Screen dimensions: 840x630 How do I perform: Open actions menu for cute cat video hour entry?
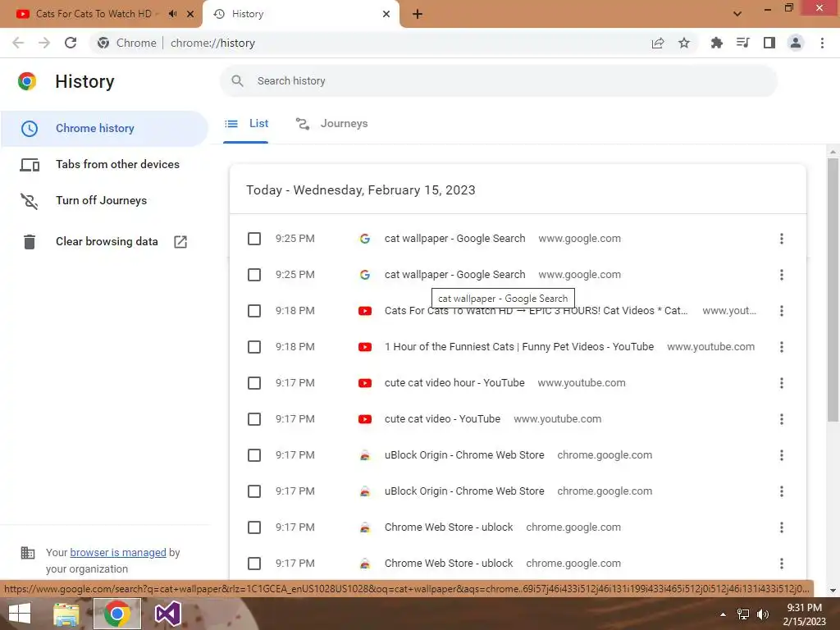click(x=782, y=383)
